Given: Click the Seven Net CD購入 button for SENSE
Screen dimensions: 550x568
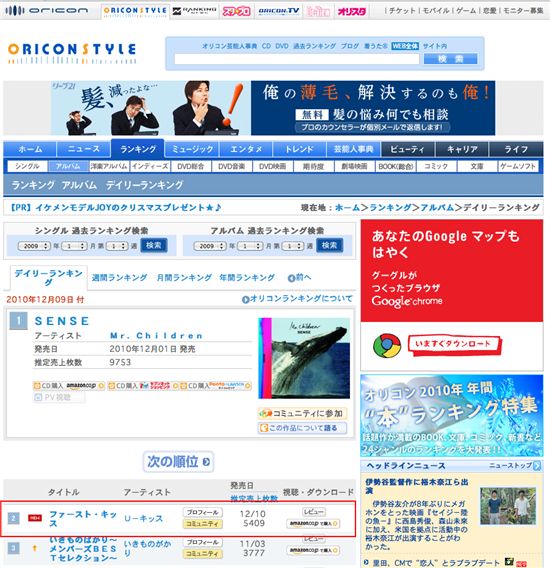Looking at the screenshot, I should coord(143,386).
